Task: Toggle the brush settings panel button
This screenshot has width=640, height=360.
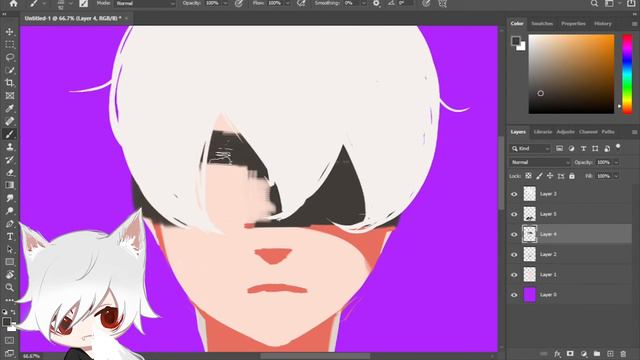Action: [x=83, y=3]
